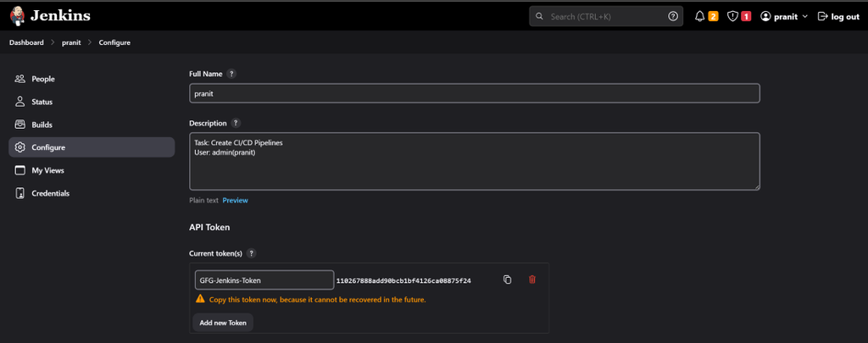Open help for Description
Screen dimensions: 868x343
click(x=236, y=123)
